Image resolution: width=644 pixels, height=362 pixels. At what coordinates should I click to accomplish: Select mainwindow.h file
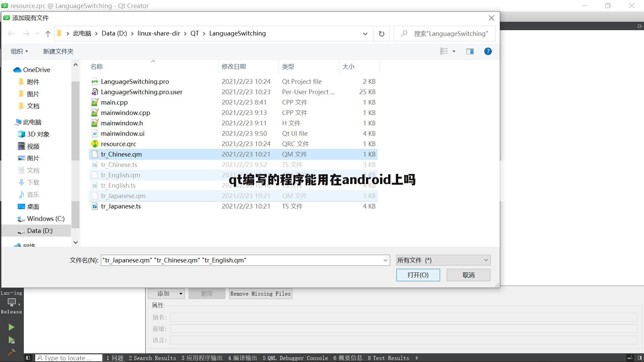point(122,123)
